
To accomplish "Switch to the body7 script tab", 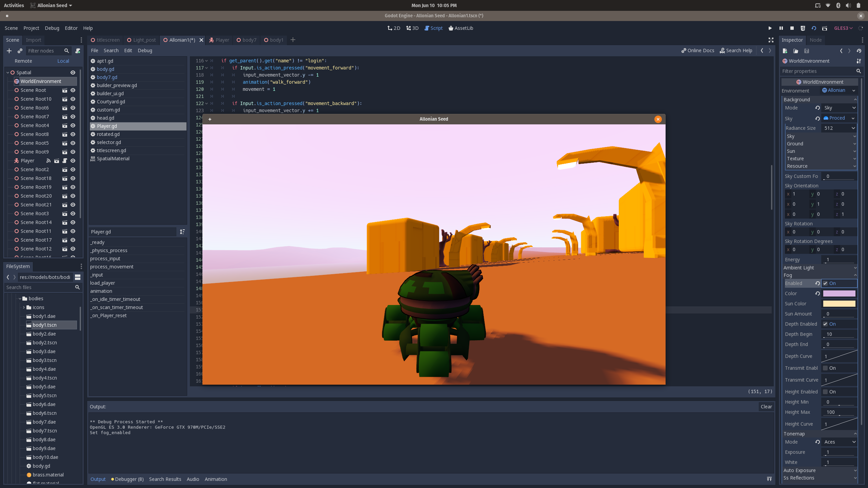I will (246, 40).
